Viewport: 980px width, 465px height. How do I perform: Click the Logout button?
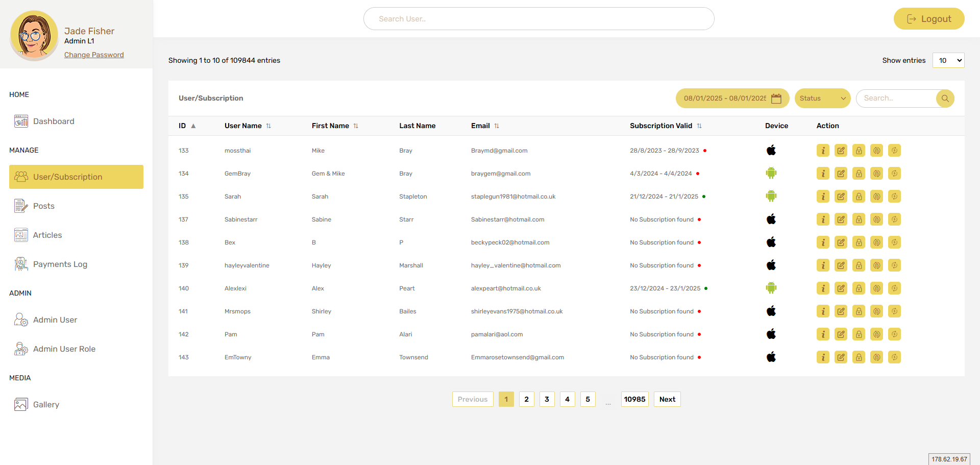[x=929, y=19]
